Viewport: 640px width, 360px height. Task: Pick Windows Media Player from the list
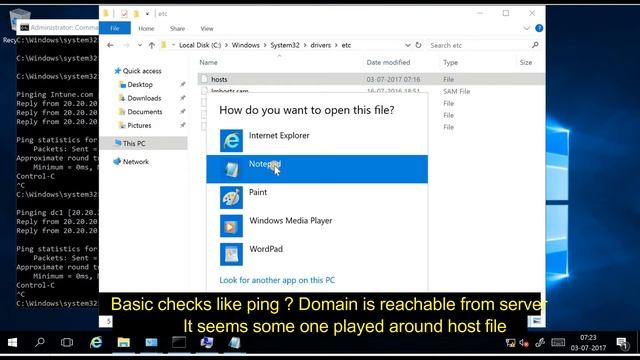pyautogui.click(x=317, y=226)
